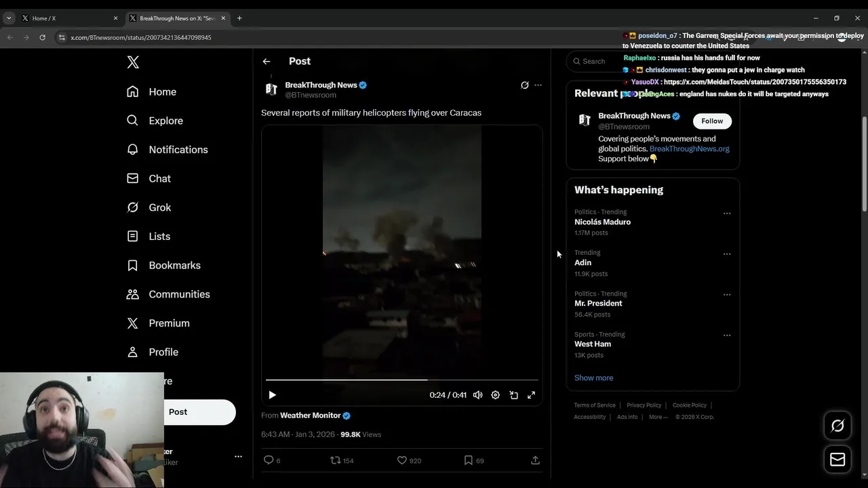
Task: Click the back arrow beside Post
Action: [x=267, y=61]
